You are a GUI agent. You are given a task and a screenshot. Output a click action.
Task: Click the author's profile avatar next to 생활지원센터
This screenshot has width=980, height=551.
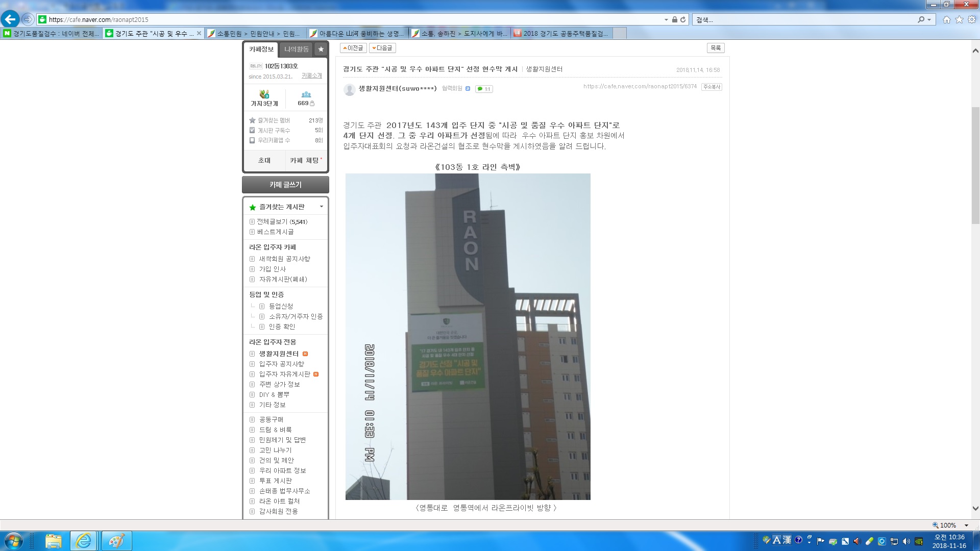(x=350, y=89)
